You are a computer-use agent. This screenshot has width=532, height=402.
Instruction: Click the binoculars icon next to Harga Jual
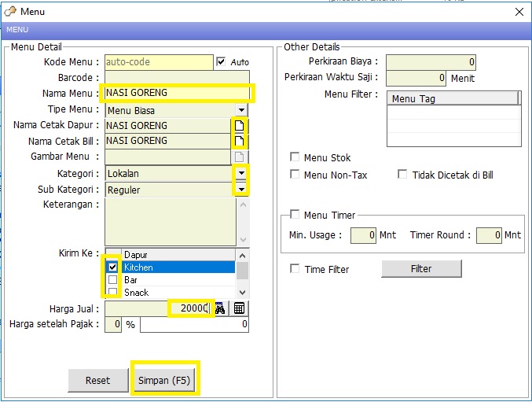pyautogui.click(x=220, y=308)
